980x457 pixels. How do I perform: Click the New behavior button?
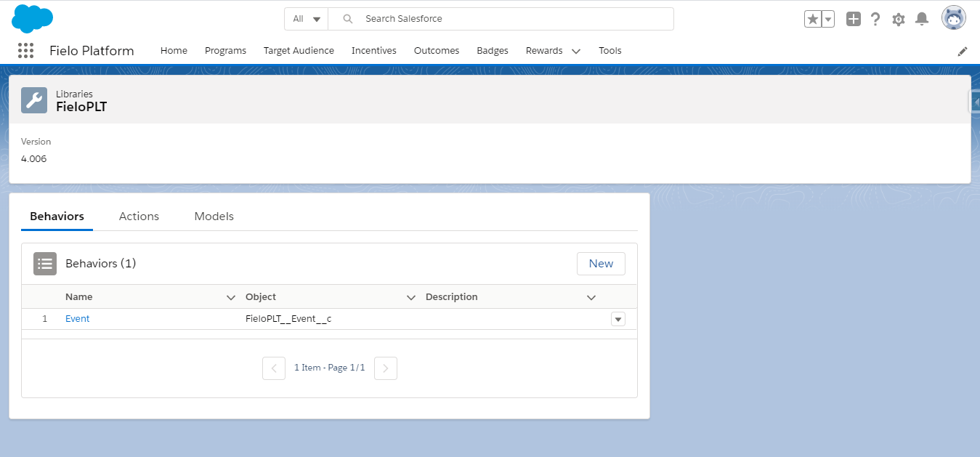[x=601, y=264]
